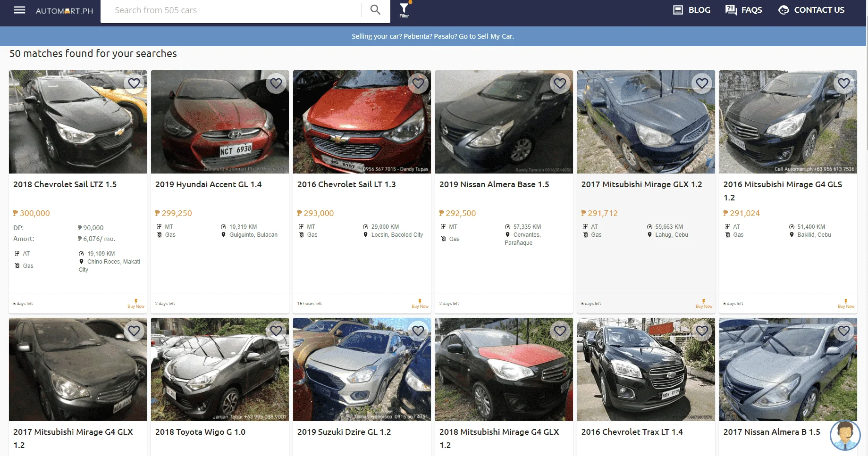Click the ₱ 299,250 price
Screen dimensions: 868x456
pos(174,213)
